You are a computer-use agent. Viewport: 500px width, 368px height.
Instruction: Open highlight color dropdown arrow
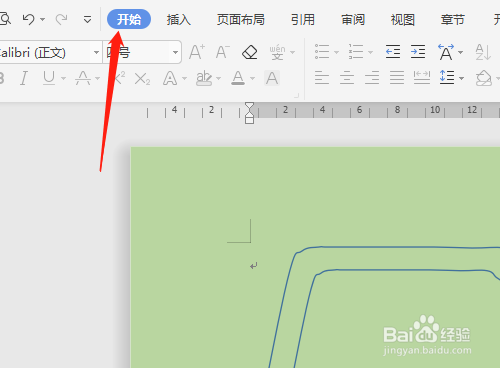coord(219,79)
